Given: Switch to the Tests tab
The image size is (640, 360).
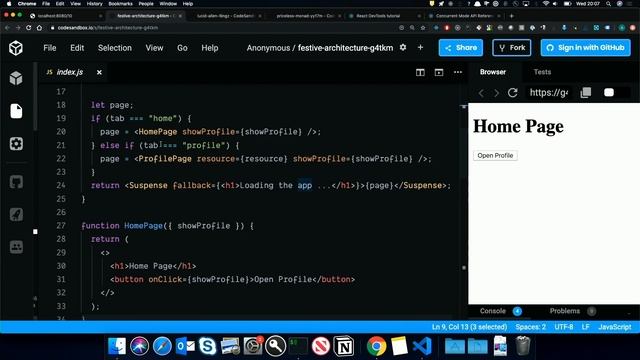Looking at the screenshot, I should [542, 72].
